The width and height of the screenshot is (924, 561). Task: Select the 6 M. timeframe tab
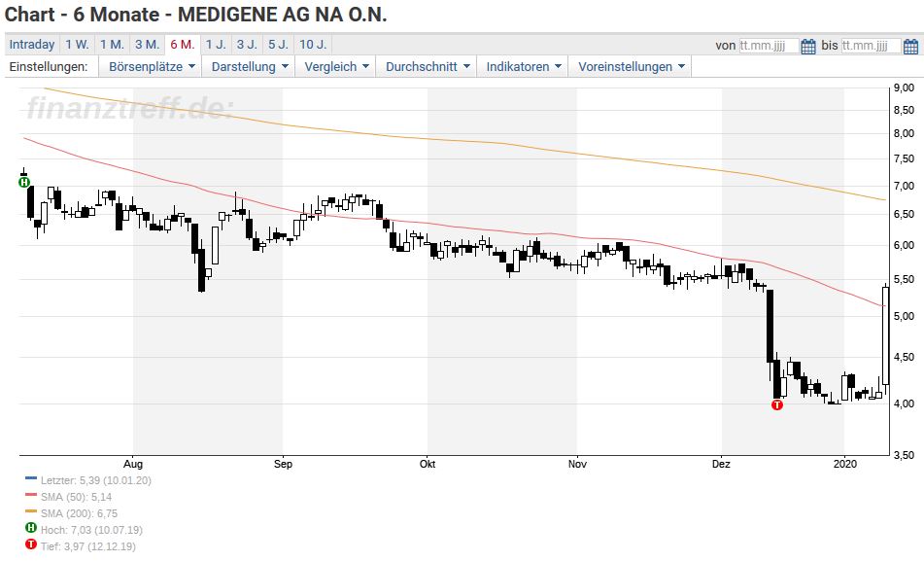183,45
